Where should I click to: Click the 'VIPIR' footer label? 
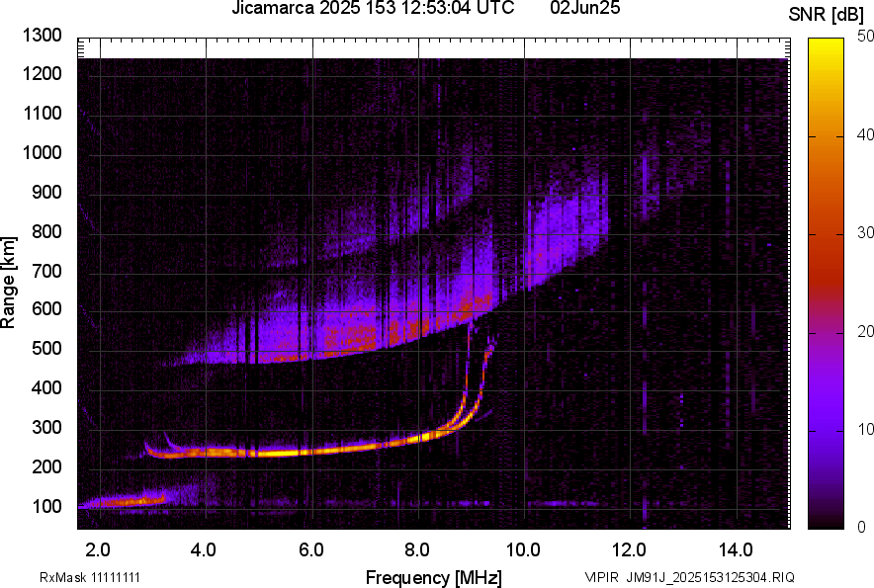601,577
